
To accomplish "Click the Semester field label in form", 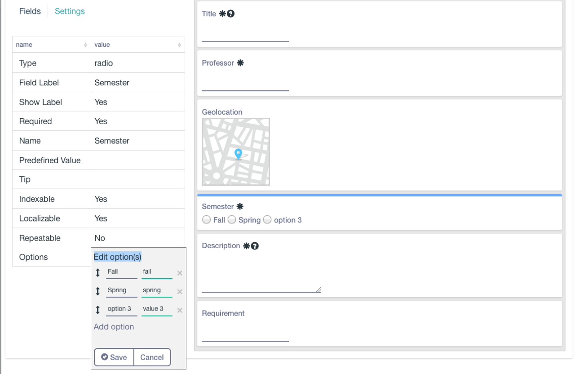I will 218,207.
